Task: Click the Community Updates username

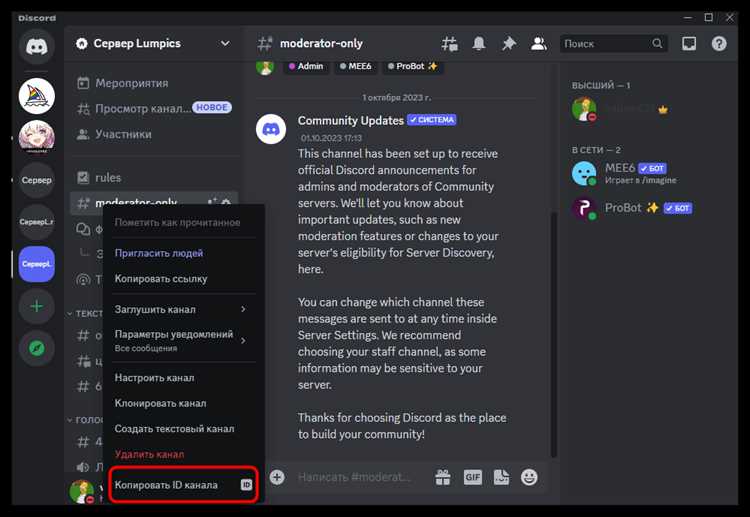Action: pyautogui.click(x=351, y=121)
